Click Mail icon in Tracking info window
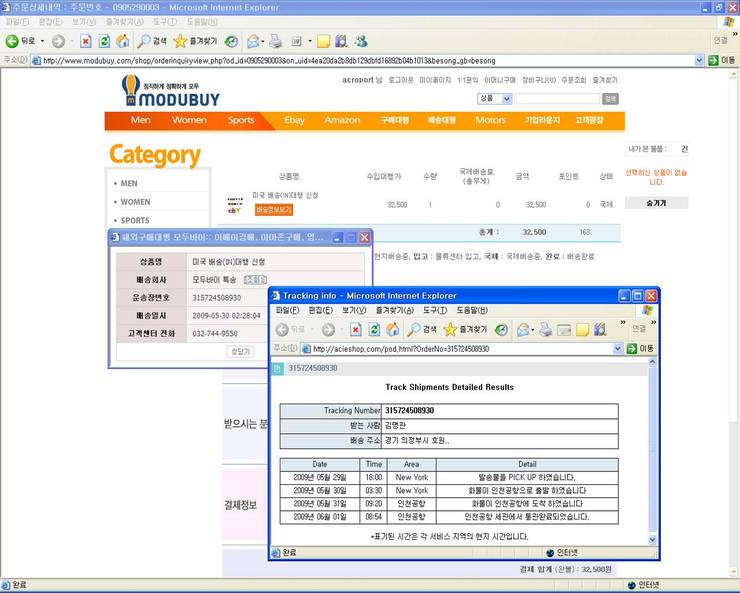 [523, 329]
